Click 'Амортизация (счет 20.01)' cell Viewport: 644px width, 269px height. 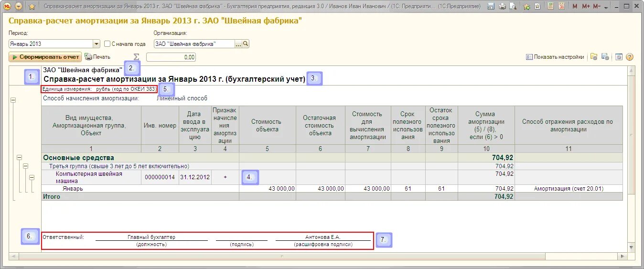click(569, 189)
